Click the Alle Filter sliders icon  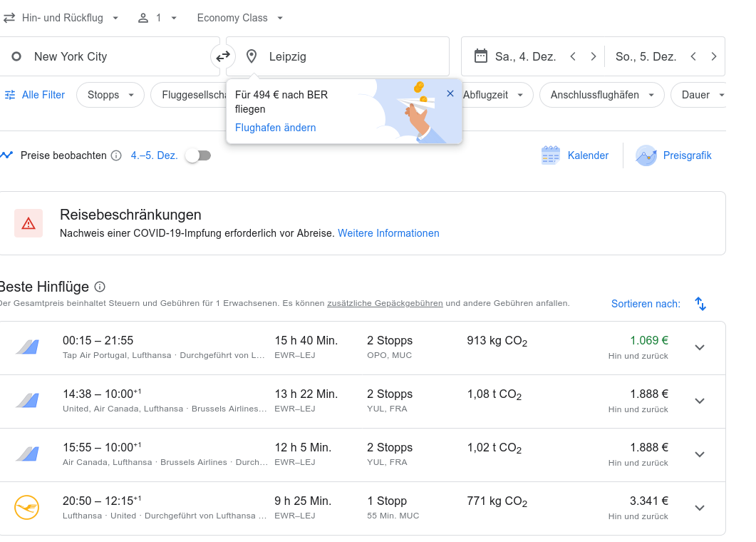[x=10, y=95]
